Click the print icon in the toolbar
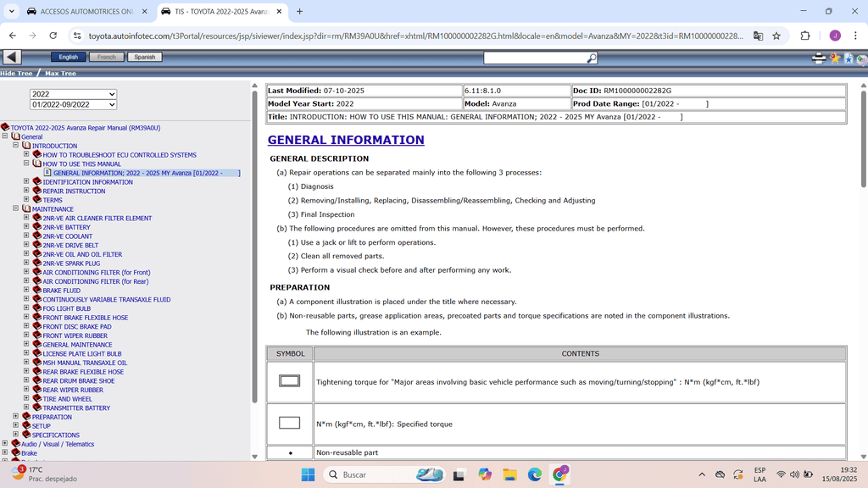This screenshot has height=488, width=868. click(x=819, y=58)
